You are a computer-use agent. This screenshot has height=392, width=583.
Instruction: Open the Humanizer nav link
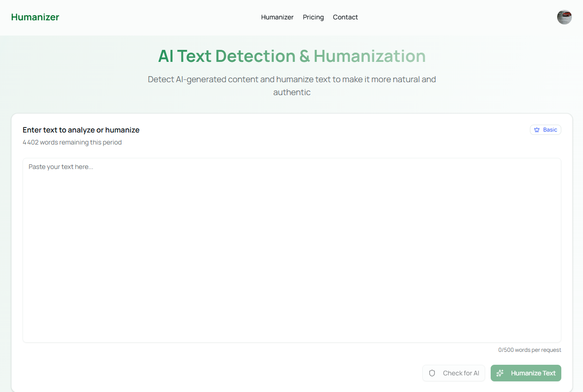point(277,17)
